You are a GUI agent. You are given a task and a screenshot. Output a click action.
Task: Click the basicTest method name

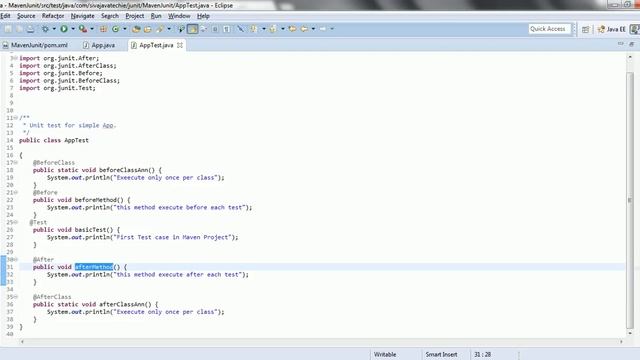pyautogui.click(x=90, y=230)
